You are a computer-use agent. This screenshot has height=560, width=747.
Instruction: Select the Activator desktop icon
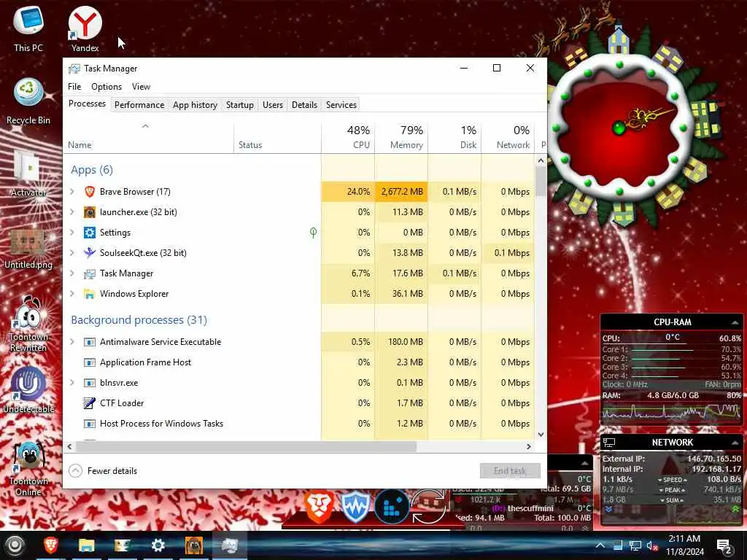click(28, 174)
